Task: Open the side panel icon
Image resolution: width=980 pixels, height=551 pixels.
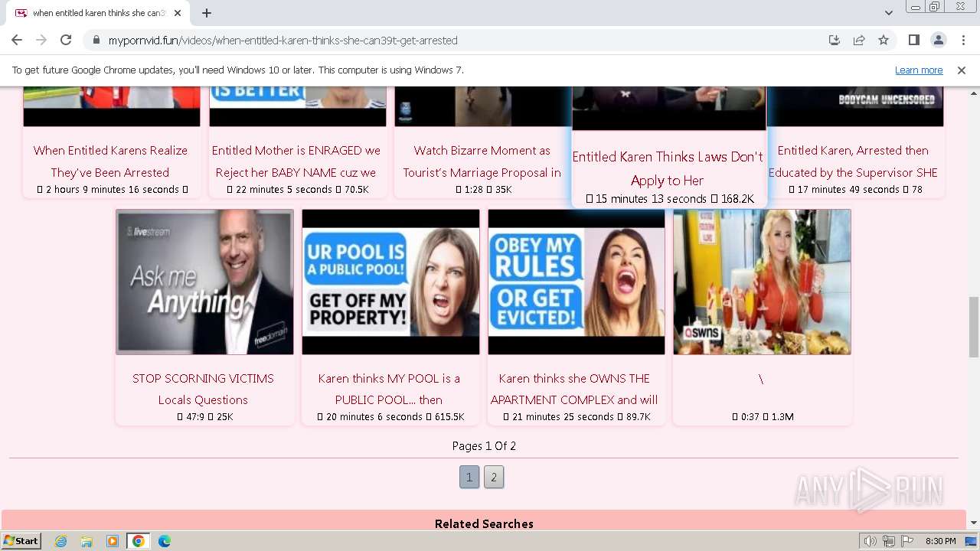Action: pos(913,40)
